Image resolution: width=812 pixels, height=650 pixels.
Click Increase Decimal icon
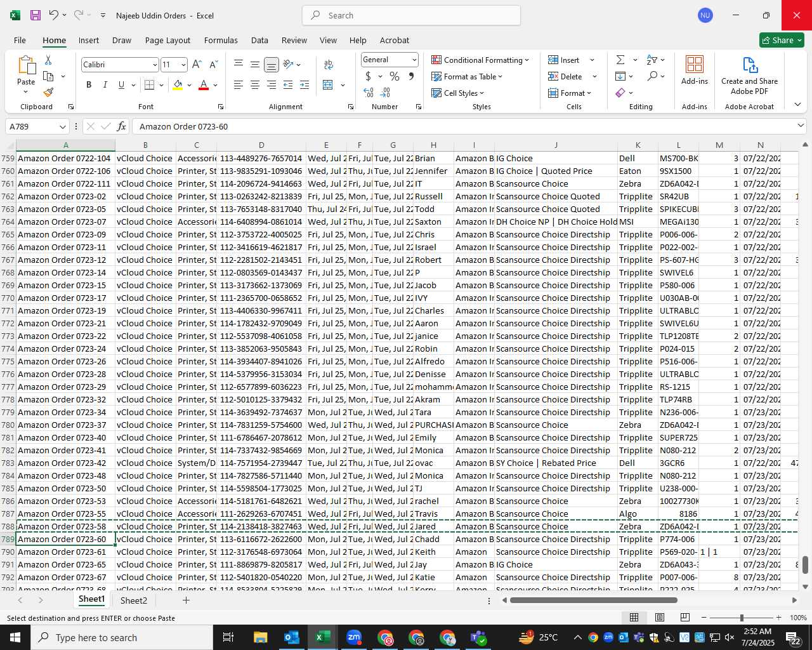[369, 93]
